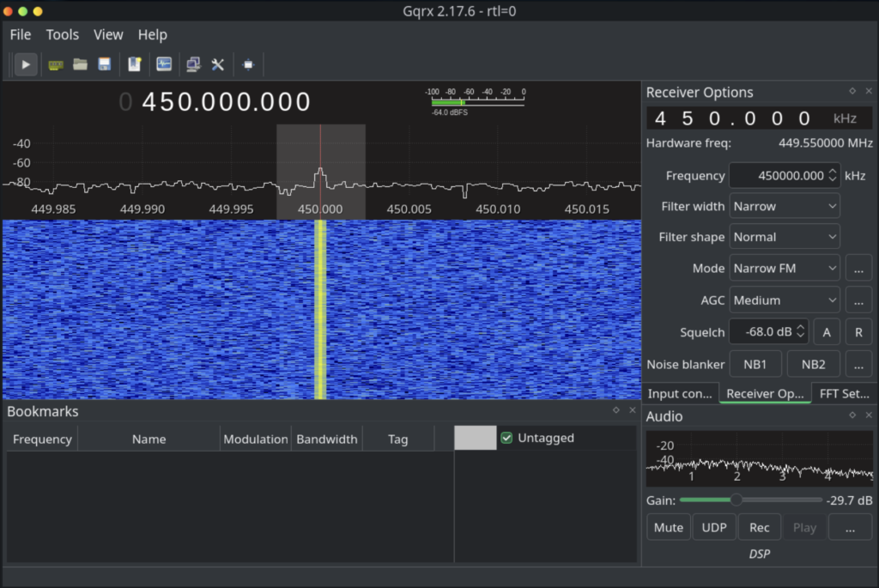Sort bookmarks by Bandwidth column

(327, 439)
